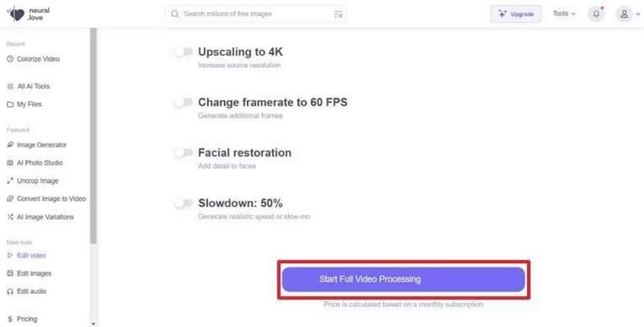Click Start Full Video Processing button
This screenshot has height=327, width=644.
403,279
